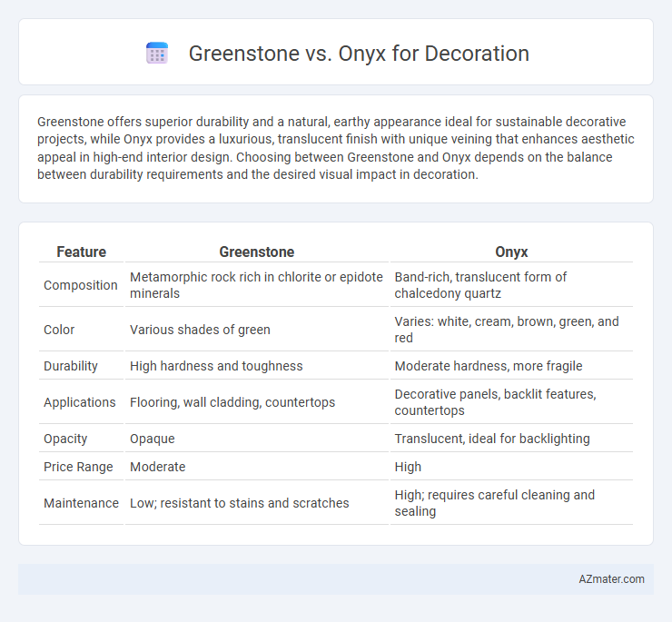Click the intro paragraph starting 'Greenstone offers superior durability'
This screenshot has width=672, height=622.
click(x=336, y=148)
